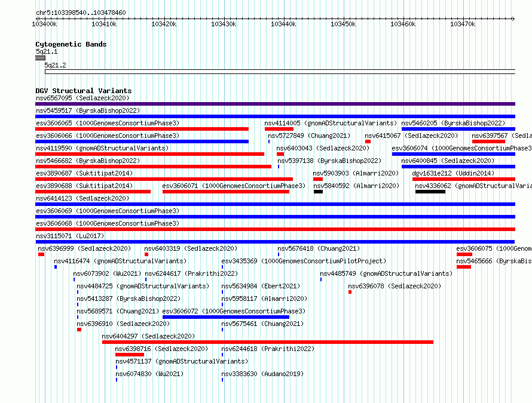This screenshot has width=532, height=403.
Task: Click the nsv6567095 (Sedlazeck2020) variant label
Action: point(82,98)
